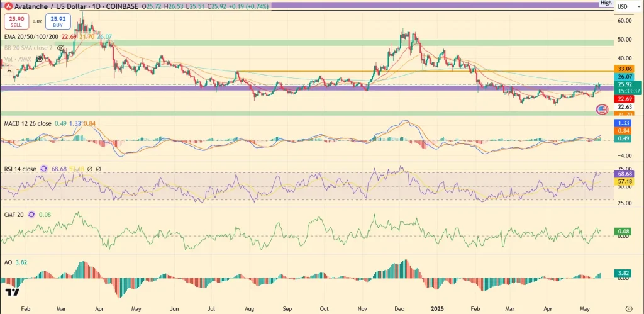Click the 2025 label on time axis
Screen dimensions: 644x314
pyautogui.click(x=437, y=308)
